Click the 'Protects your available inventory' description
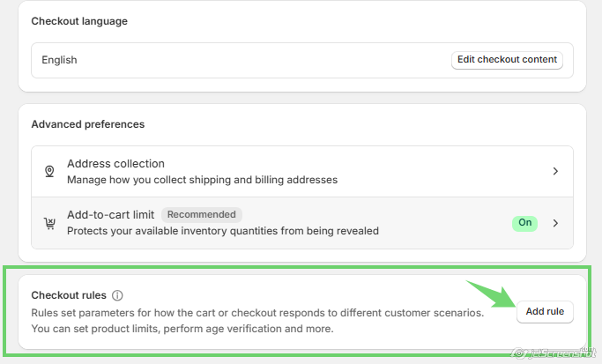602x364 pixels. click(x=222, y=231)
